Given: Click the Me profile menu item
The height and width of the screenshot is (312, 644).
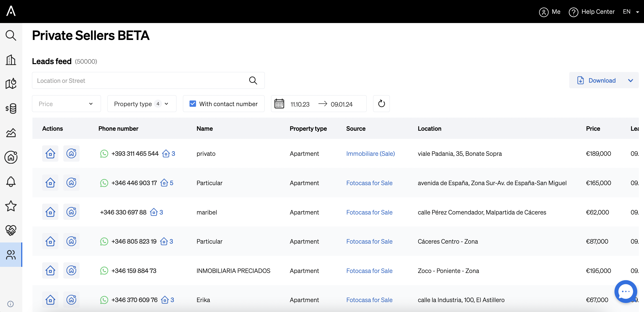Looking at the screenshot, I should [550, 11].
